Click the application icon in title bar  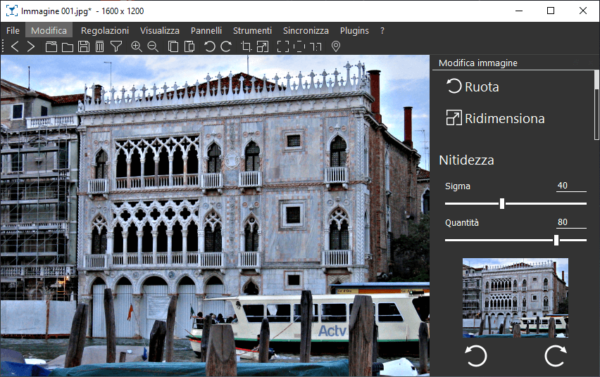click(x=12, y=11)
